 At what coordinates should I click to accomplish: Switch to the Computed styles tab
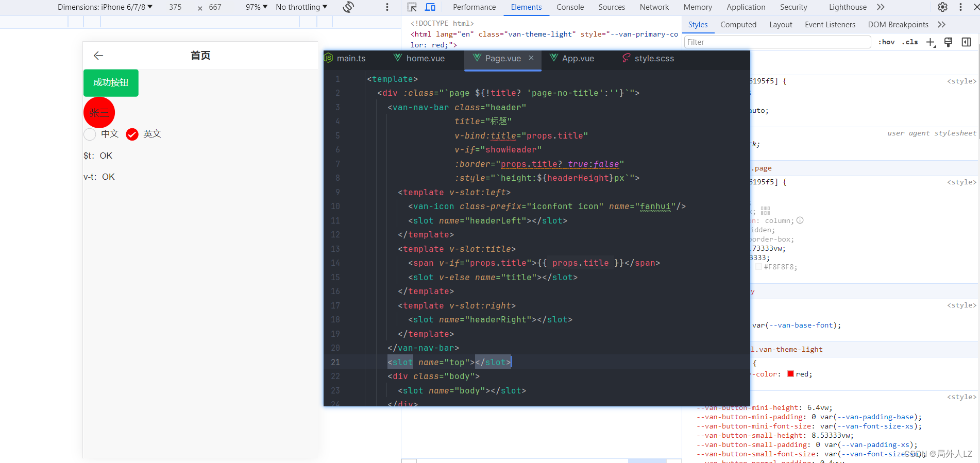pos(738,25)
